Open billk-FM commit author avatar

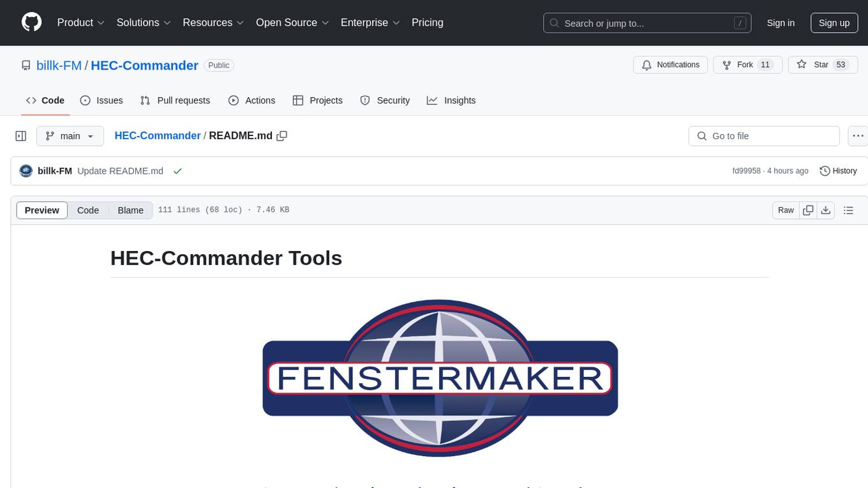coord(26,171)
